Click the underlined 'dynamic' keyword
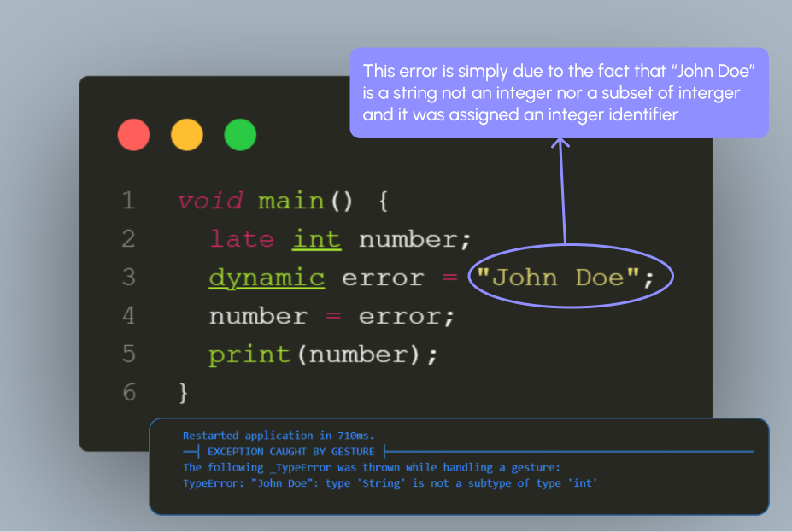This screenshot has height=532, width=792. coord(267,278)
